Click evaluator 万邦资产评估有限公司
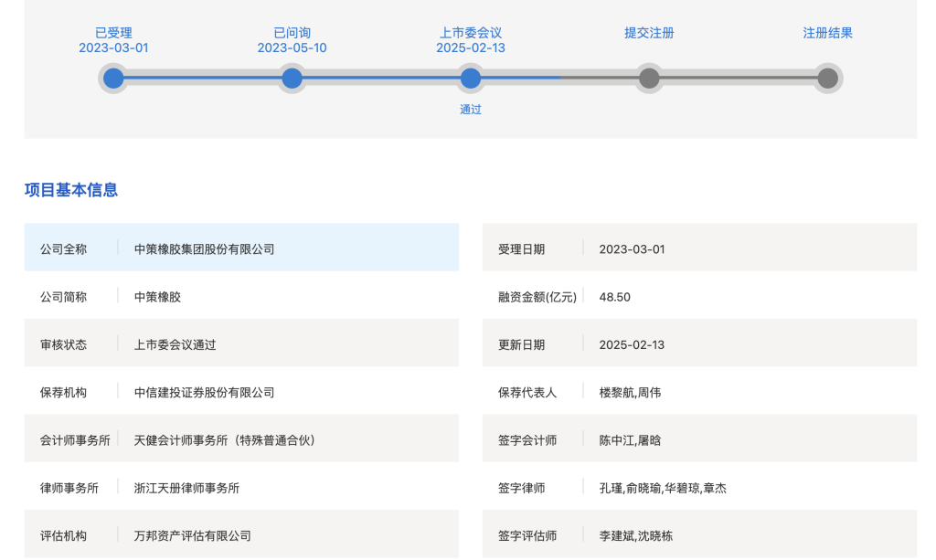Image resolution: width=936 pixels, height=560 pixels. coord(192,535)
